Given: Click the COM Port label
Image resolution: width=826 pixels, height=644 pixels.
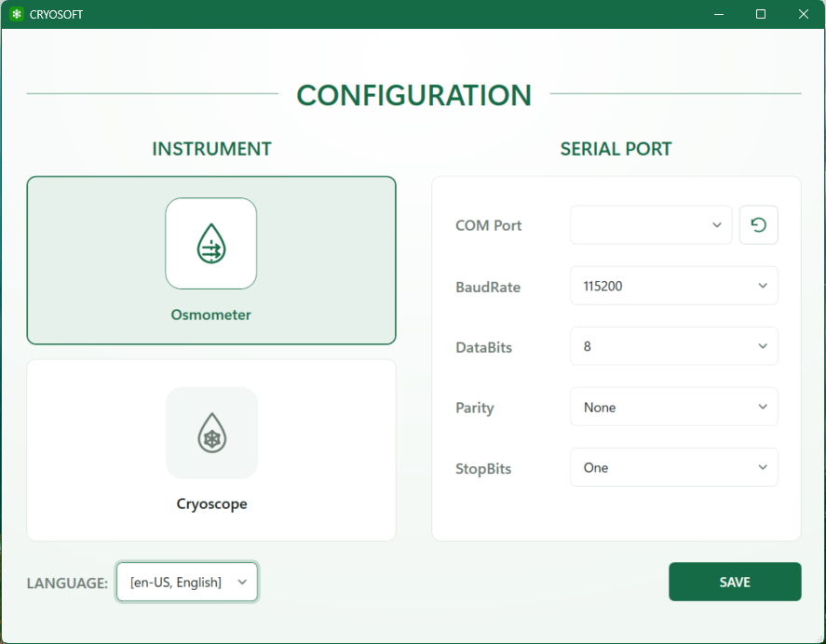Looking at the screenshot, I should pos(488,225).
